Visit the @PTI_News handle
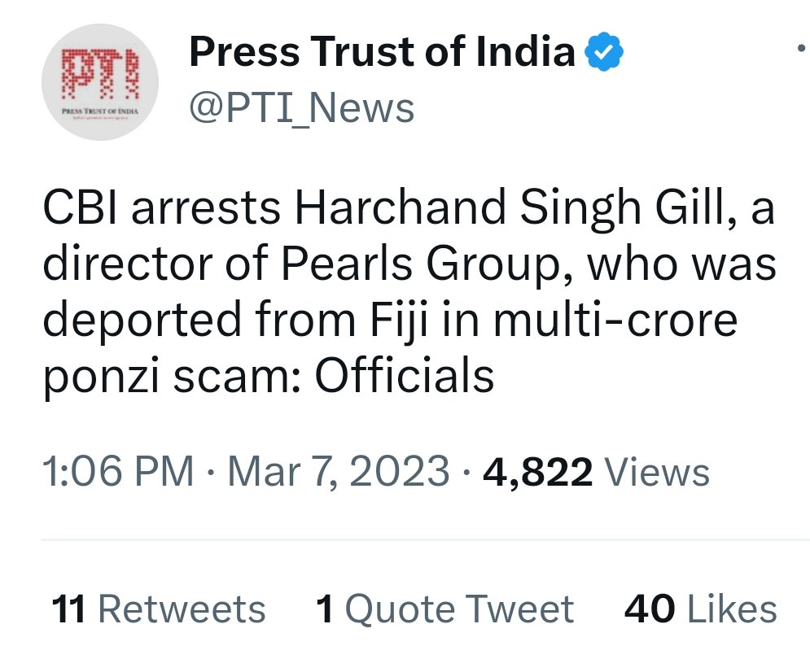 tap(301, 108)
